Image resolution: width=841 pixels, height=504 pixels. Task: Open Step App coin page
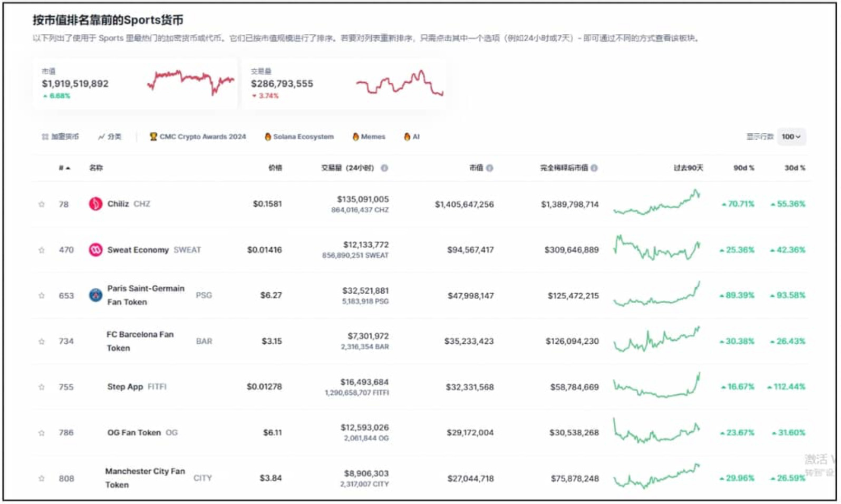click(125, 387)
